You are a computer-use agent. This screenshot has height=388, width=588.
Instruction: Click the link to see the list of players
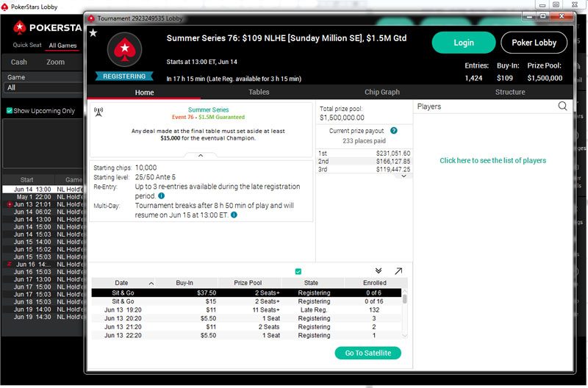[x=492, y=160]
